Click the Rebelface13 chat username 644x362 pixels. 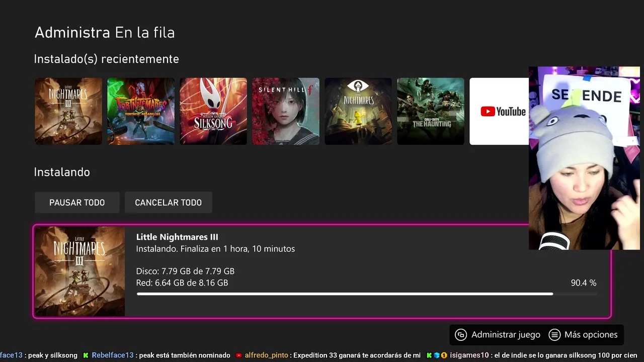(x=113, y=355)
